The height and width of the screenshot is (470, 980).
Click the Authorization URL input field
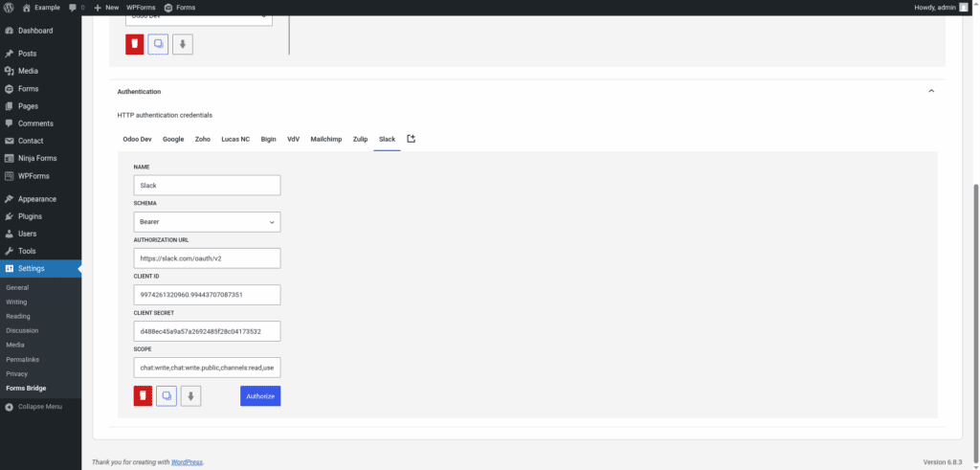[207, 258]
